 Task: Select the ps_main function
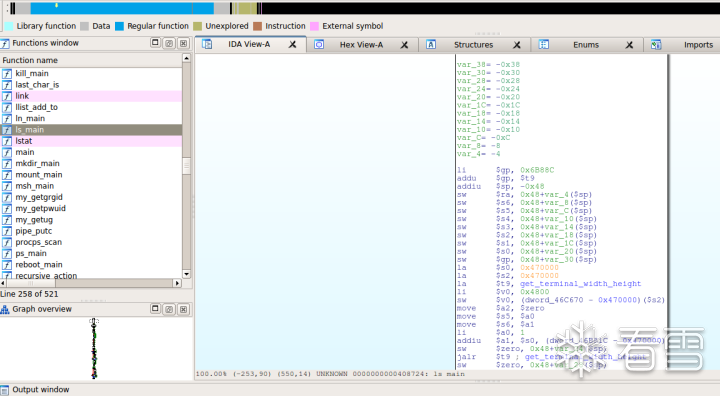[x=91, y=254]
